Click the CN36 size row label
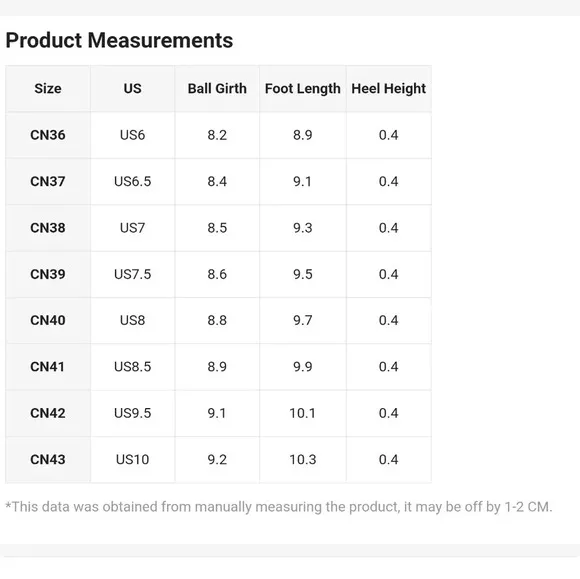The height and width of the screenshot is (579, 580). 48,135
